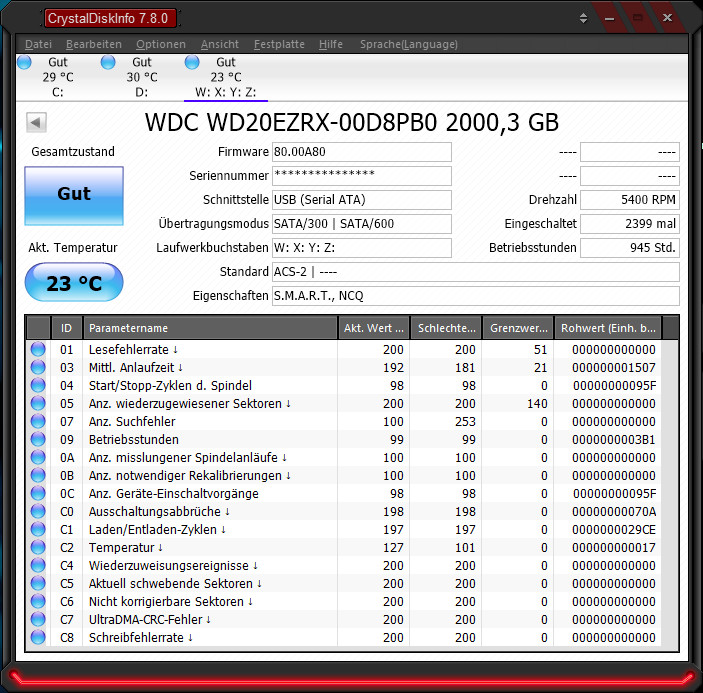Click orb for Anz. misslungener Spindelanläufe
This screenshot has height=693, width=703.
coord(38,457)
